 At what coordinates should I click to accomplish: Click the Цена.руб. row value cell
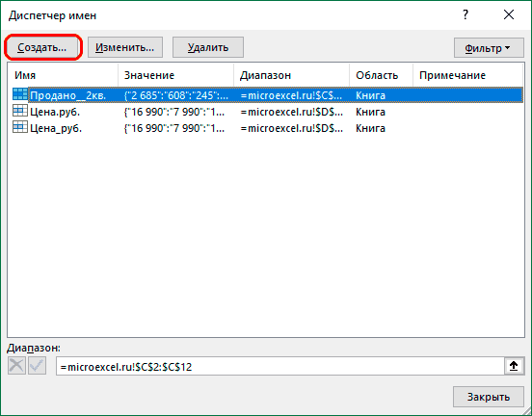(174, 112)
